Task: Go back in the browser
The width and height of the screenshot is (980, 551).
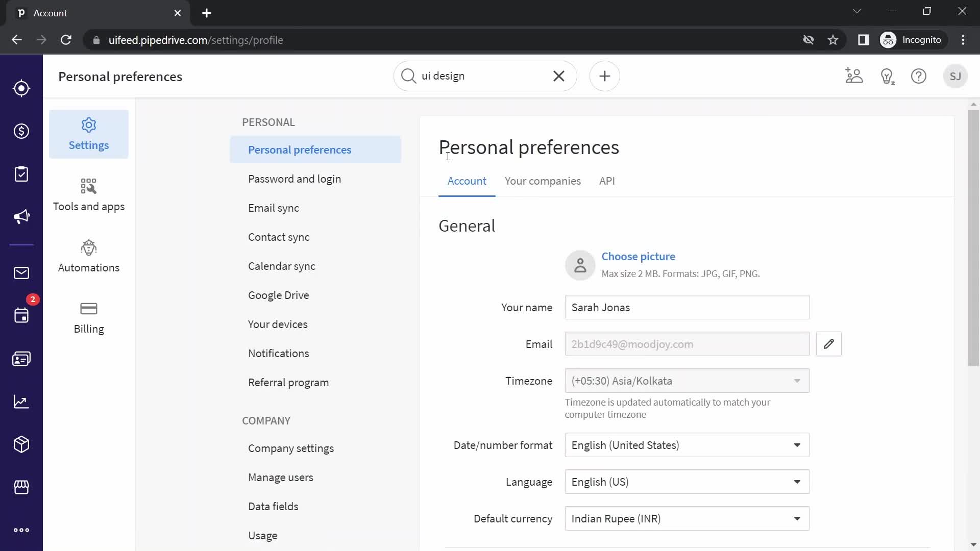Action: pos(17,40)
